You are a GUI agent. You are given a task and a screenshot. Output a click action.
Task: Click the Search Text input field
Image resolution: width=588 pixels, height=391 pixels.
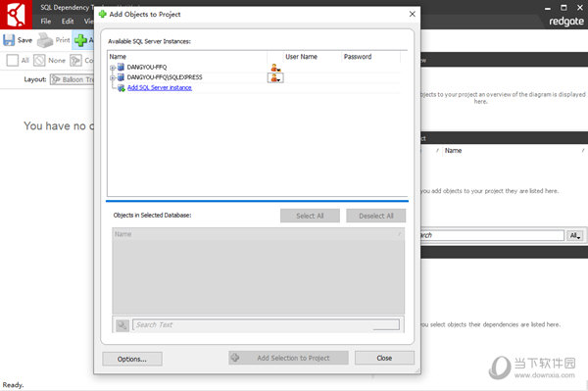[x=266, y=325]
